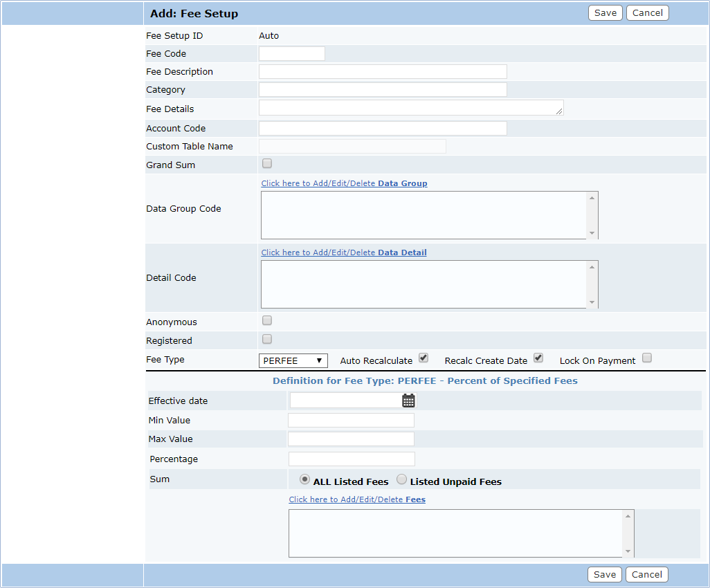Open the Fee Type PERFEE dropdown
The image size is (710, 588).
click(x=293, y=361)
